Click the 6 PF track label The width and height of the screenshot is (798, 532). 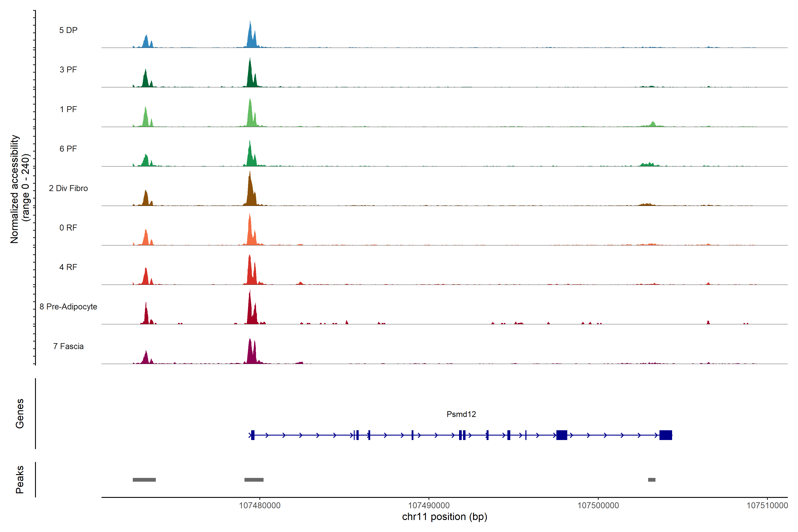[68, 149]
